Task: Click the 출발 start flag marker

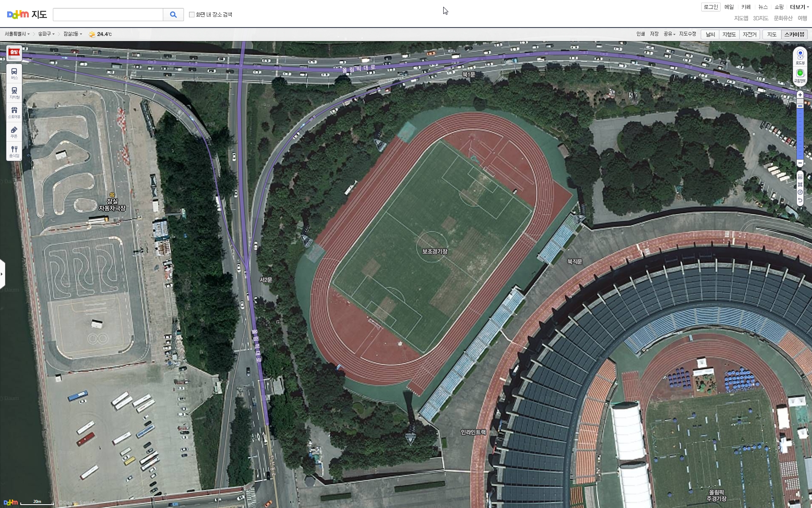Action: pyautogui.click(x=14, y=53)
